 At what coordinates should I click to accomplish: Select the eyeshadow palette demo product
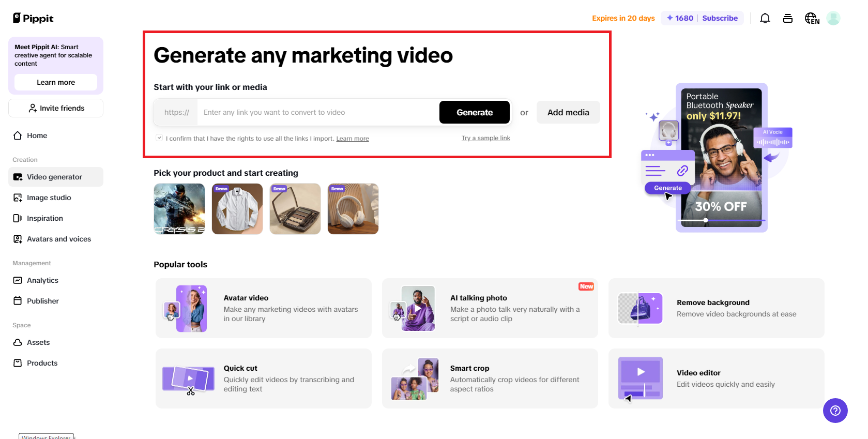point(295,209)
